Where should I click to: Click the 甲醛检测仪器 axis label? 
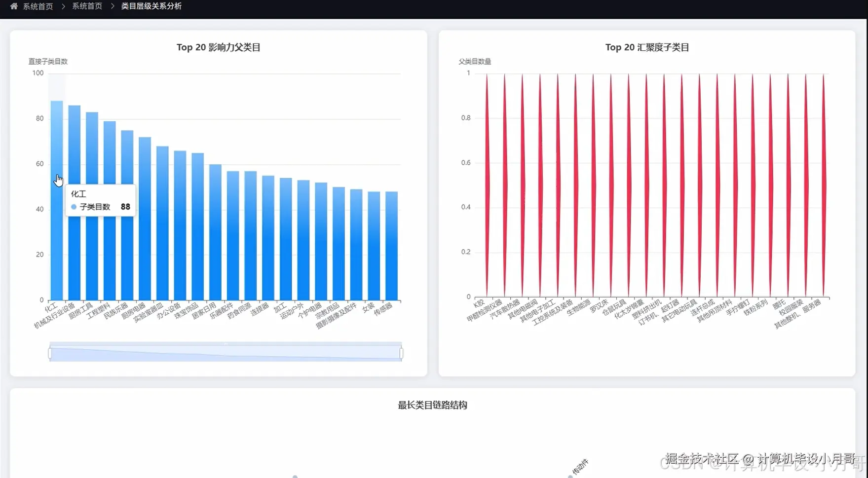pos(485,310)
